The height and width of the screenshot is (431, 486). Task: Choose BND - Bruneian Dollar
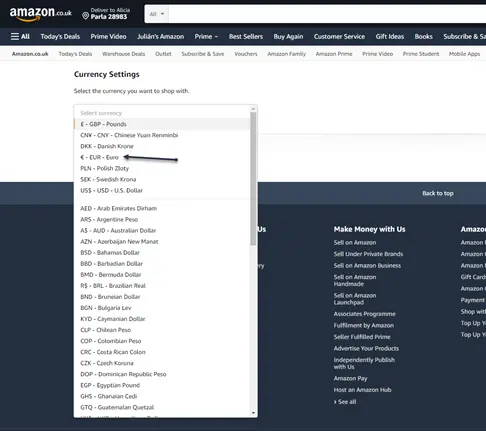coord(162,297)
